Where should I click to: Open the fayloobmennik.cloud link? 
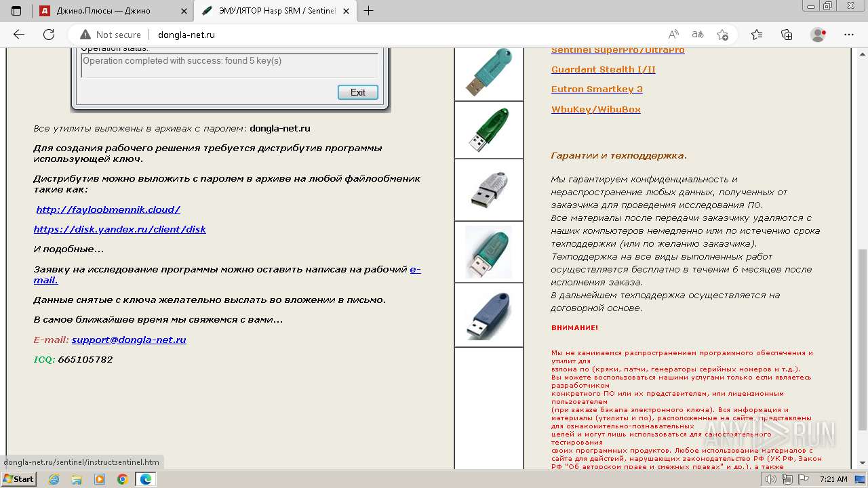108,209
